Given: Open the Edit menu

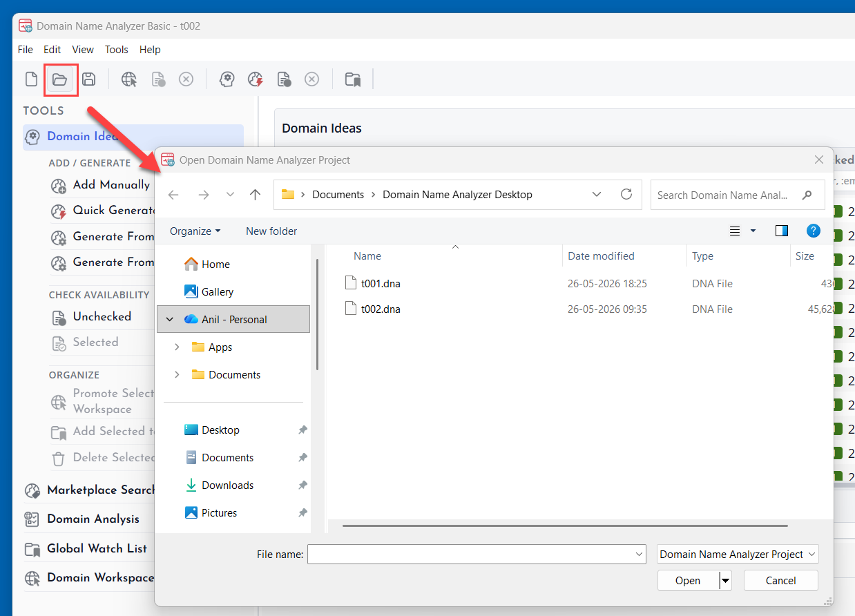Looking at the screenshot, I should (52, 50).
